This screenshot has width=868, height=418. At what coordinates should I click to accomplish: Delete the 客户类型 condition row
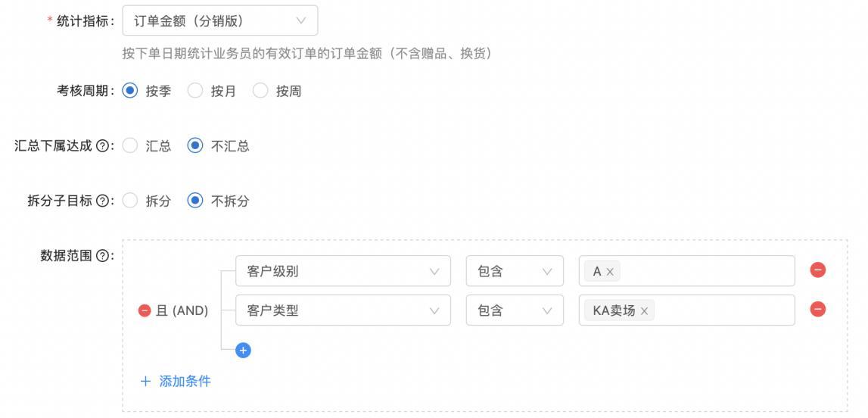pyautogui.click(x=817, y=310)
